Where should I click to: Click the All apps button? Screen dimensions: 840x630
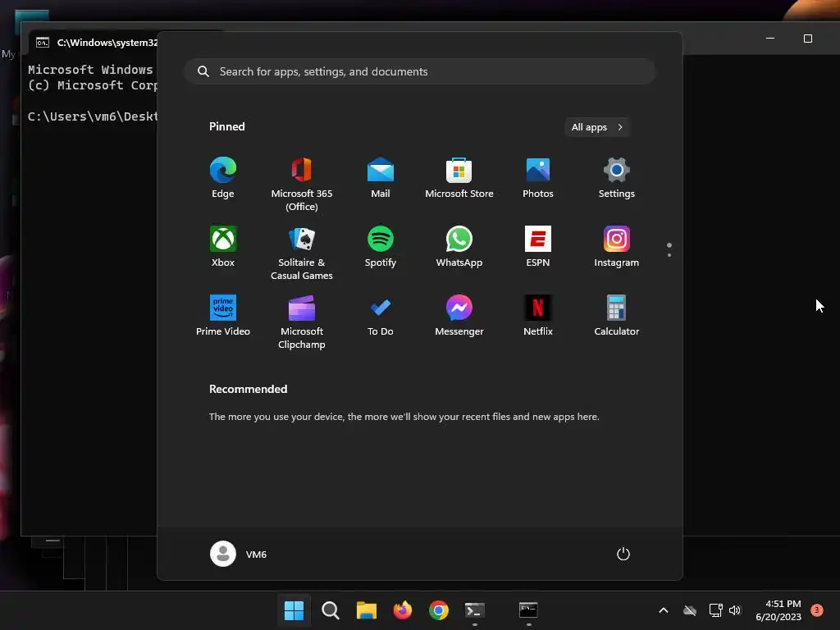(597, 127)
